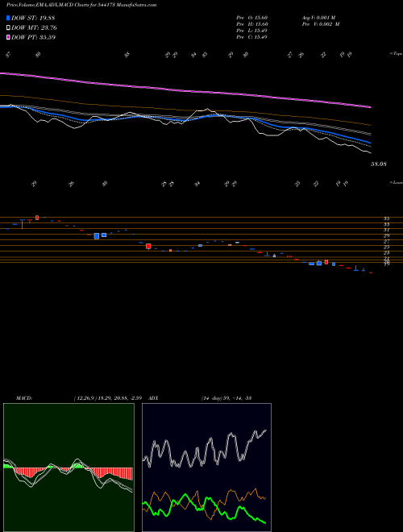Click the blue DOW ST legend swatch
The width and height of the screenshot is (403, 532).
tap(8, 18)
